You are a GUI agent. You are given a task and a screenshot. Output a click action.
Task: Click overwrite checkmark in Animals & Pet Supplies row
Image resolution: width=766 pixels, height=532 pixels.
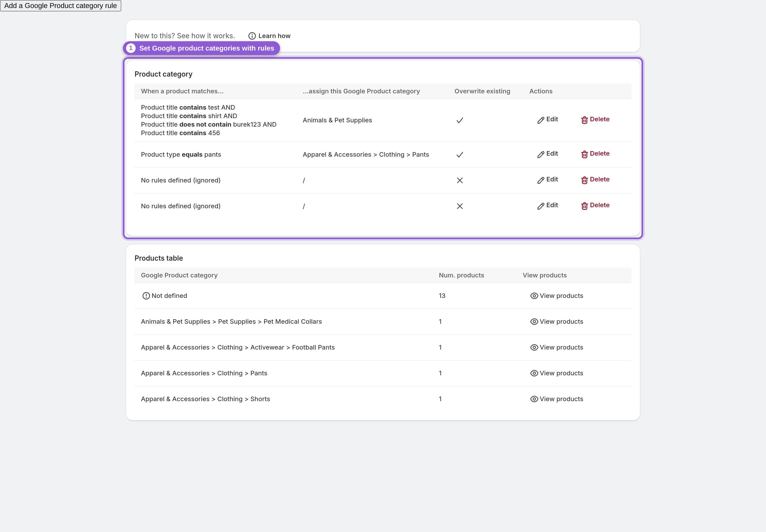[x=460, y=120]
